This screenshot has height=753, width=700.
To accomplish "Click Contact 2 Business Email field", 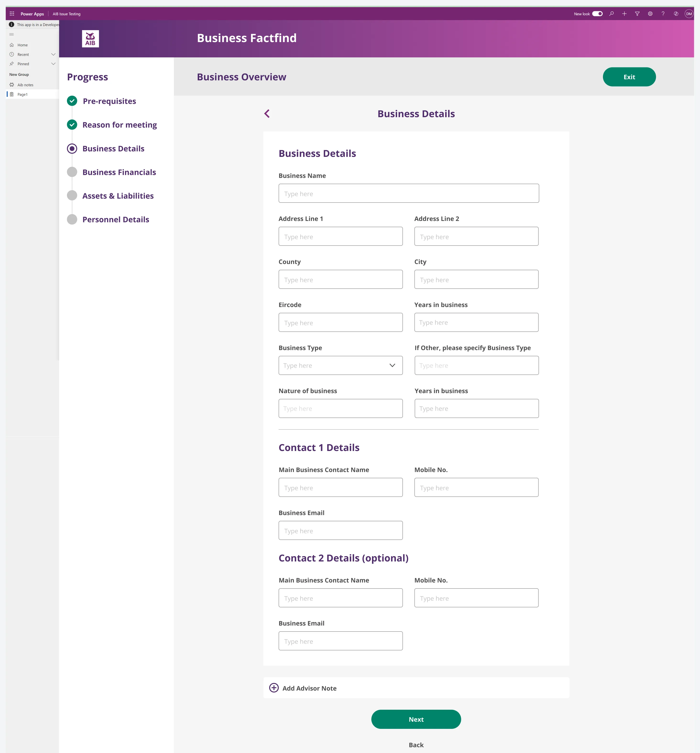I will click(x=340, y=641).
